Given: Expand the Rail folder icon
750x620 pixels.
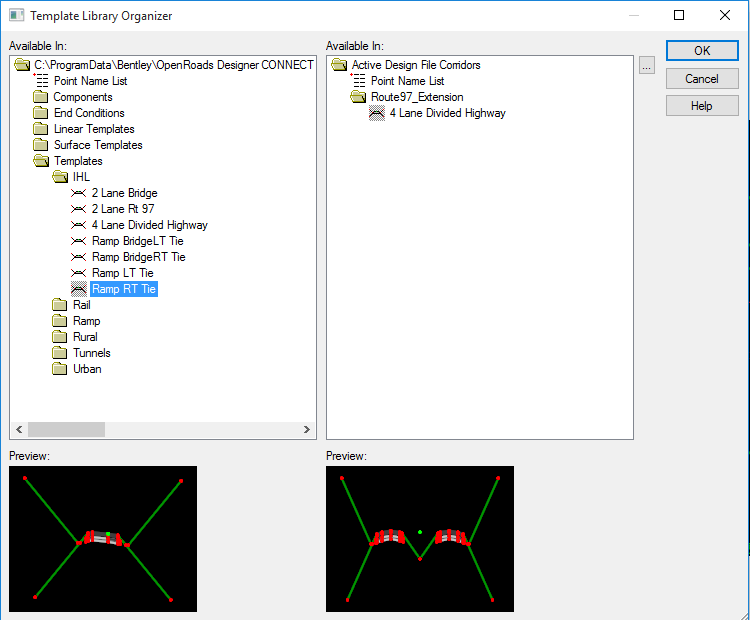Looking at the screenshot, I should (x=60, y=305).
